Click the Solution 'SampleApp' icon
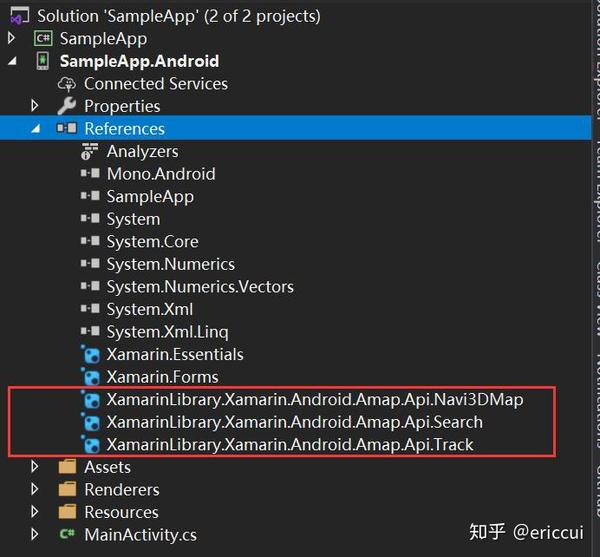 click(x=20, y=16)
